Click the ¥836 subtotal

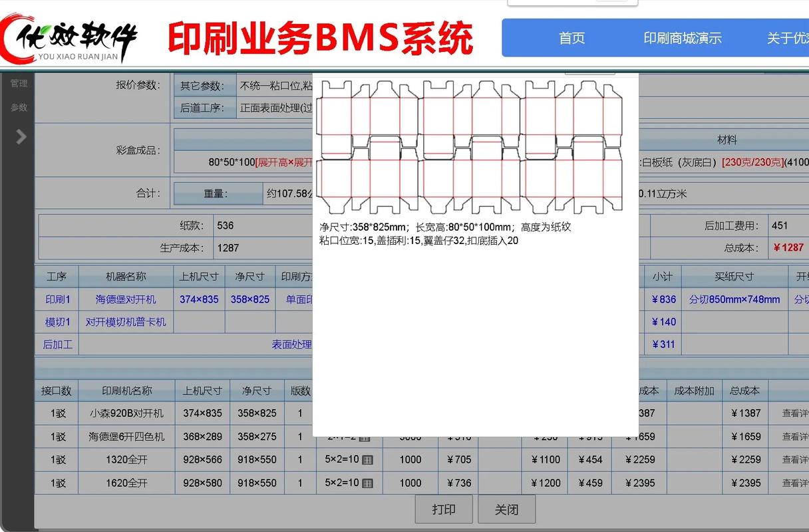click(x=663, y=299)
